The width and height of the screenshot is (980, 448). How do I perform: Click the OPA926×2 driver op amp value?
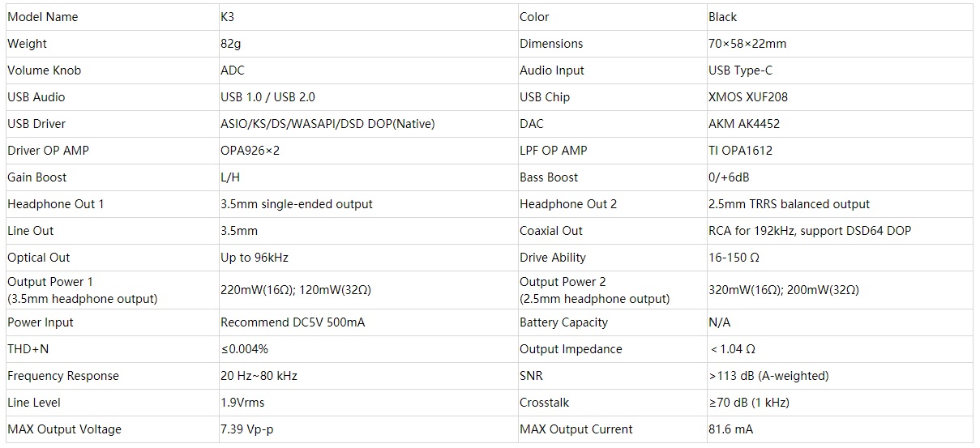click(x=250, y=151)
